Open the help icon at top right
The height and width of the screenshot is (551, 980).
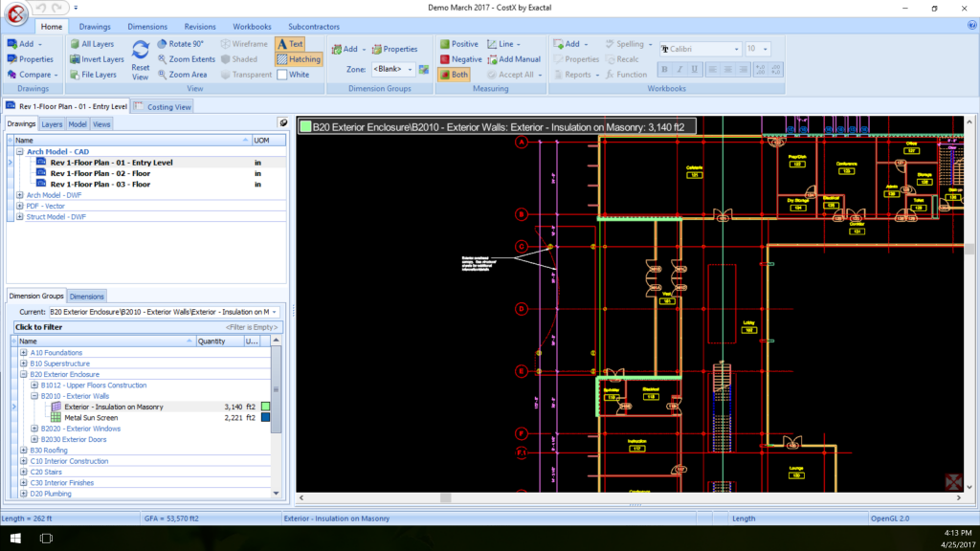point(972,26)
